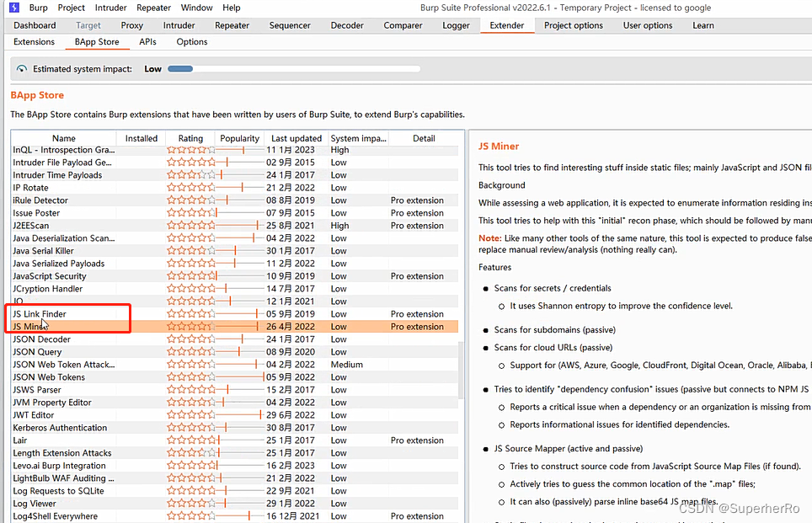Select the Extender tab

(x=507, y=25)
